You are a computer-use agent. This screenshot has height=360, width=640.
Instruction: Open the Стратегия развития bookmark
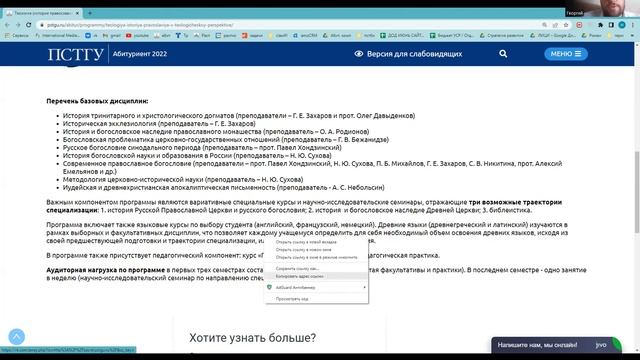point(502,36)
